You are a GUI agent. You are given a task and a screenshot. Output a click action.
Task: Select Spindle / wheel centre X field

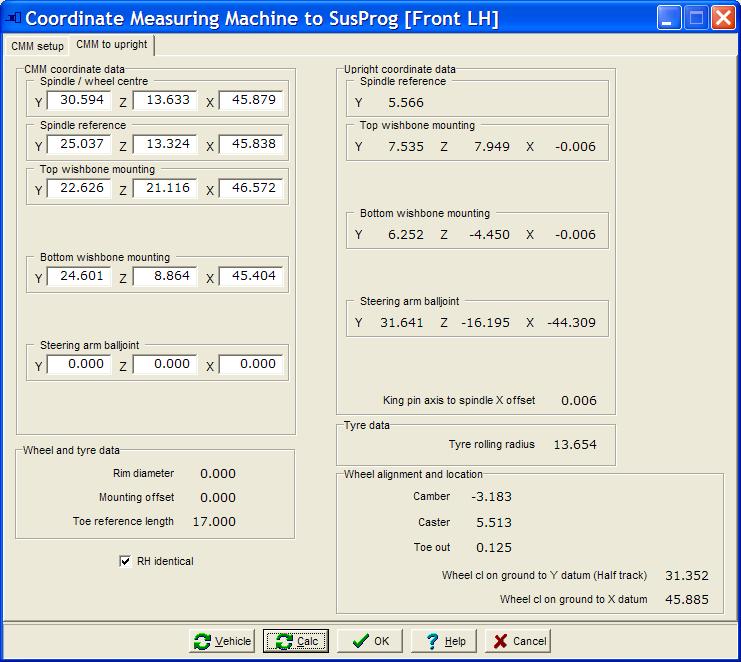tap(250, 101)
